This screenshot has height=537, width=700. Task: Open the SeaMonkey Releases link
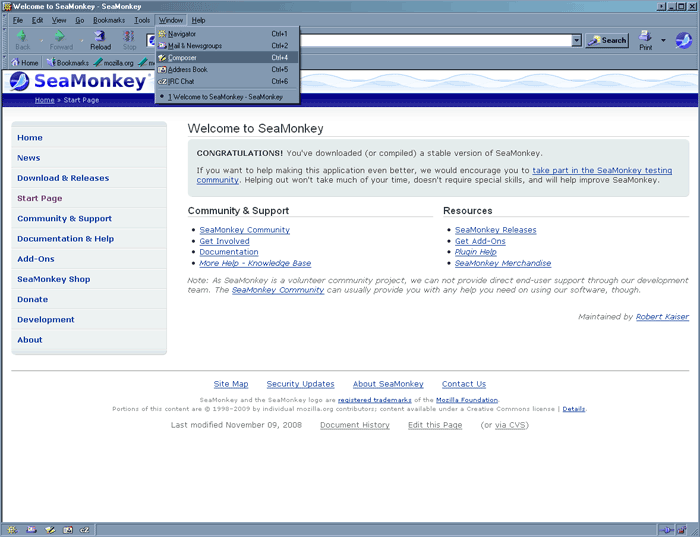coord(495,230)
